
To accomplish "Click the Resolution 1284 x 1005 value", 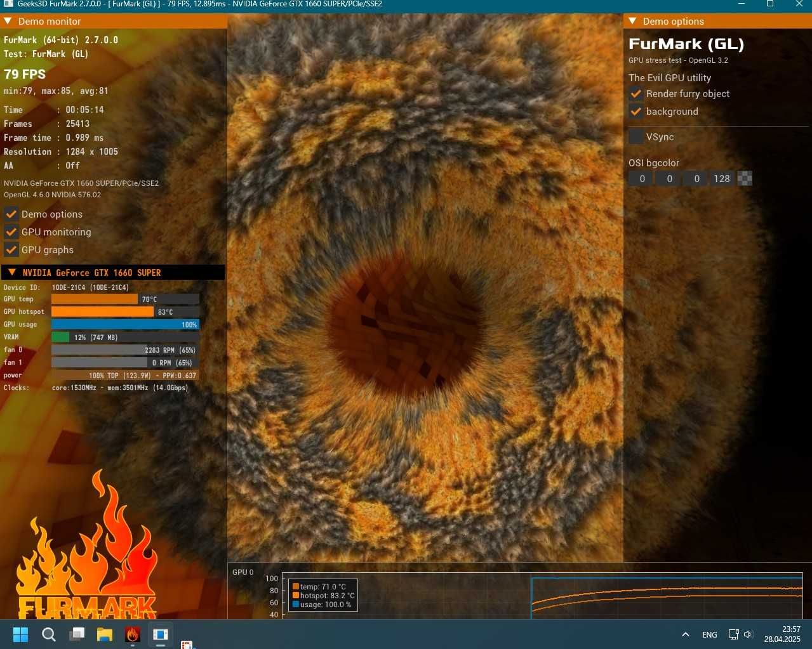I will [91, 152].
